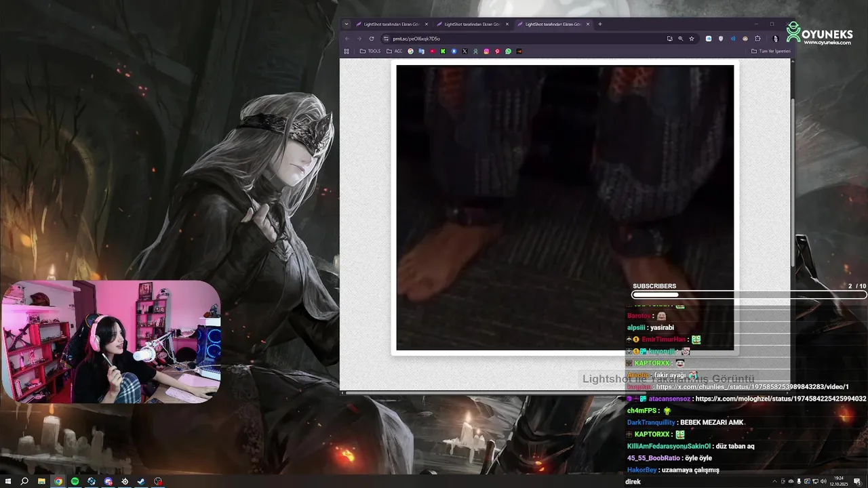This screenshot has width=868, height=488.
Task: Open the Google bookmark
Action: pyautogui.click(x=410, y=52)
